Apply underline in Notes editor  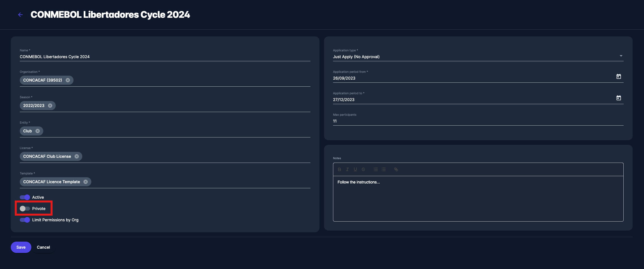click(x=355, y=169)
